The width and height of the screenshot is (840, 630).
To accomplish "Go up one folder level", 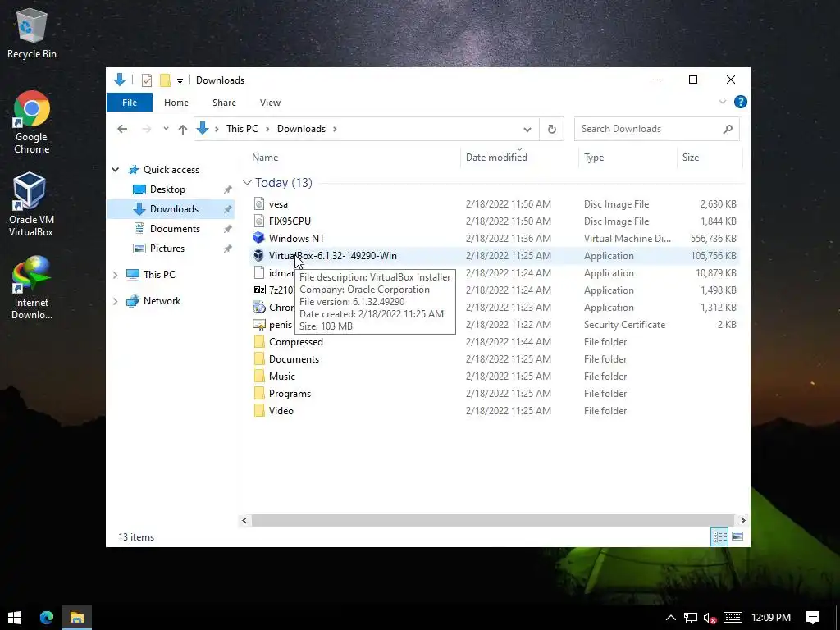I will pos(183,129).
